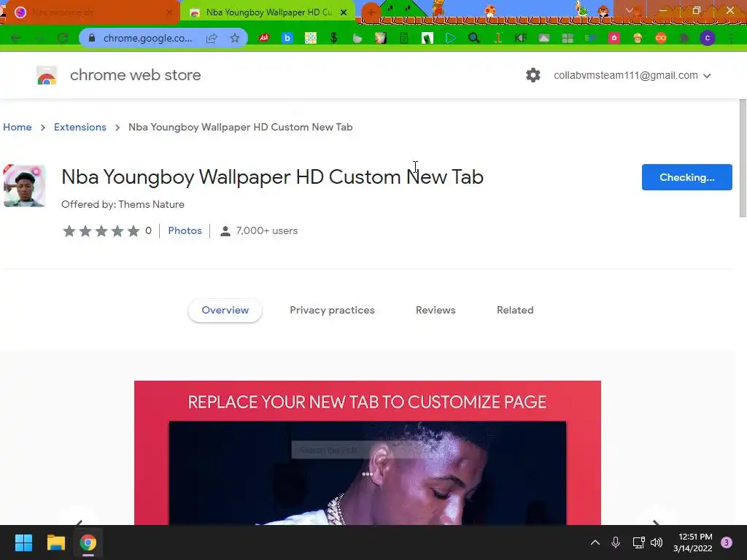Click the Chrome taskbar icon

88,542
